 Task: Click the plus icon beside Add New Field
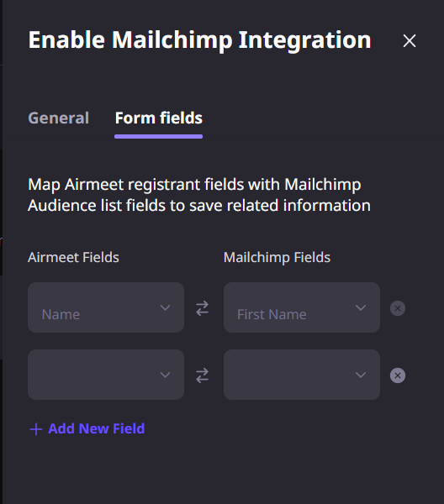click(x=36, y=429)
